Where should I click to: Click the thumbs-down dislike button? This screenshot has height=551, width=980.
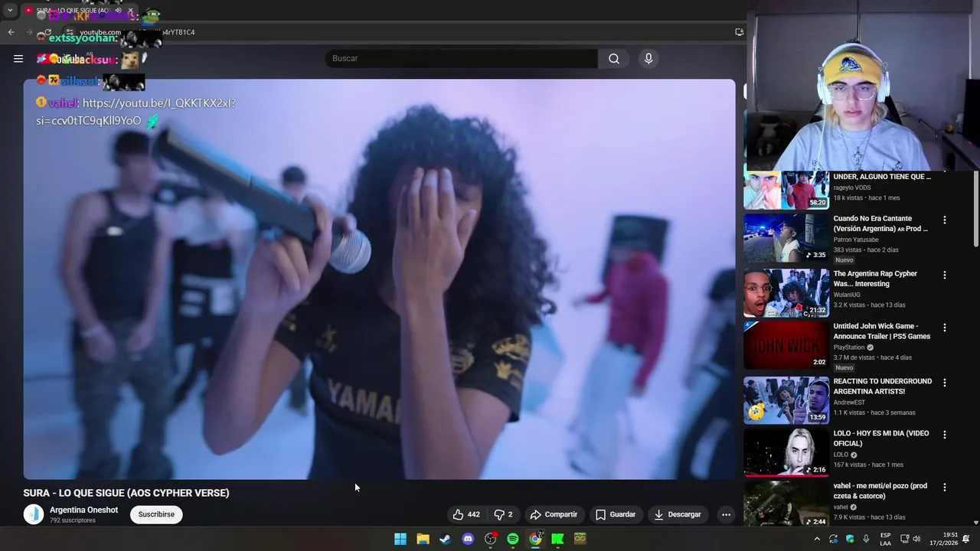[x=503, y=514]
